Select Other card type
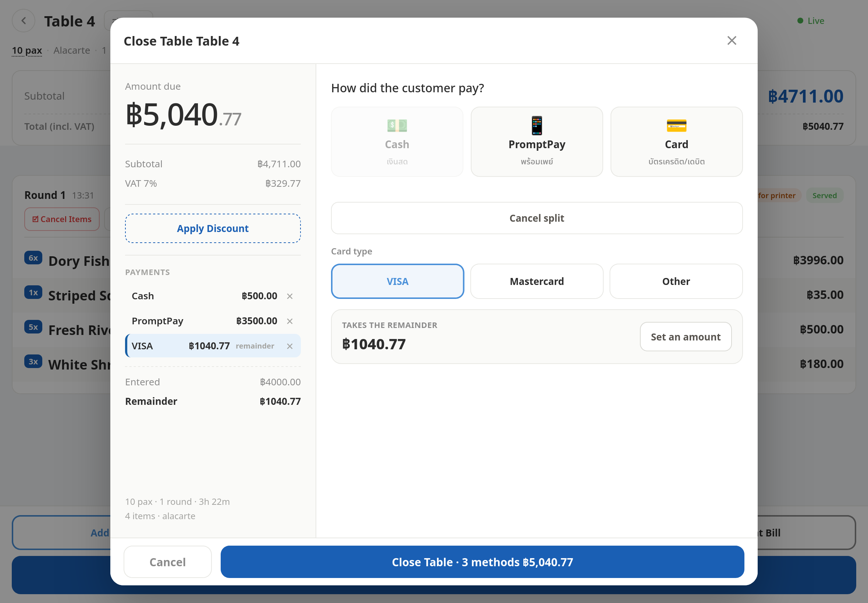868x603 pixels. tap(676, 281)
